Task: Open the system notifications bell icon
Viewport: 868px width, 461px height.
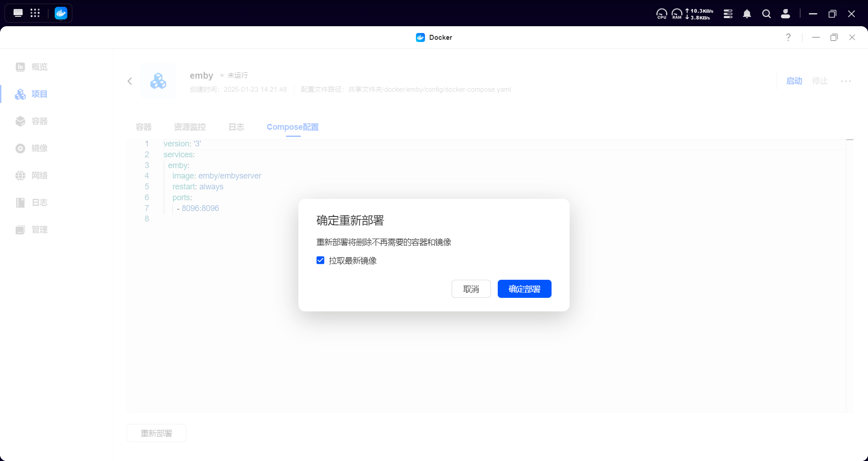Action: 747,14
